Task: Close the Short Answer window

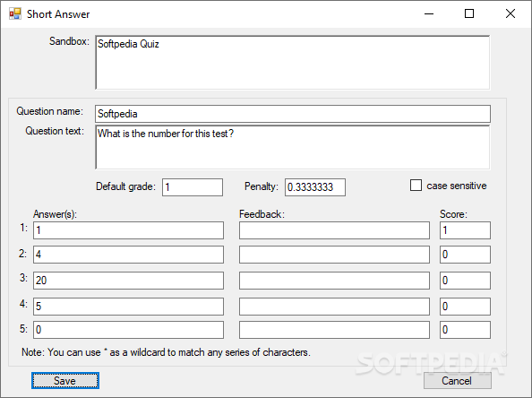Action: click(511, 14)
